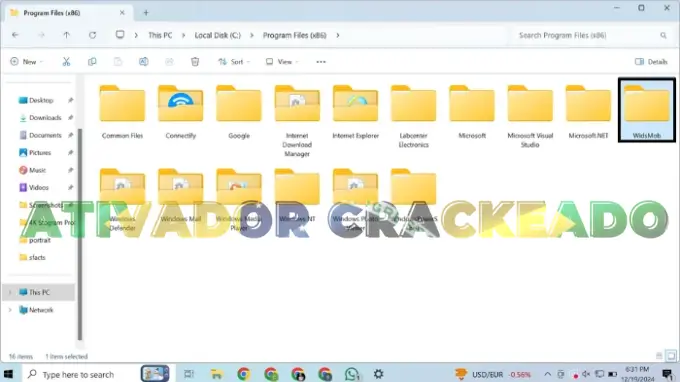Image resolution: width=680 pixels, height=382 pixels.
Task: Expand This PC tree node arrow
Action: (10, 292)
